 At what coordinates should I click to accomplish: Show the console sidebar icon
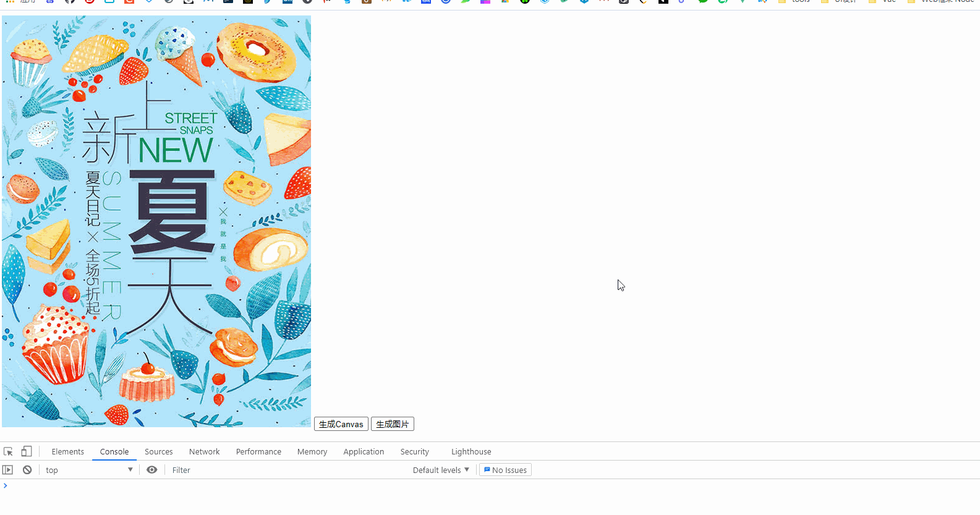(8, 470)
